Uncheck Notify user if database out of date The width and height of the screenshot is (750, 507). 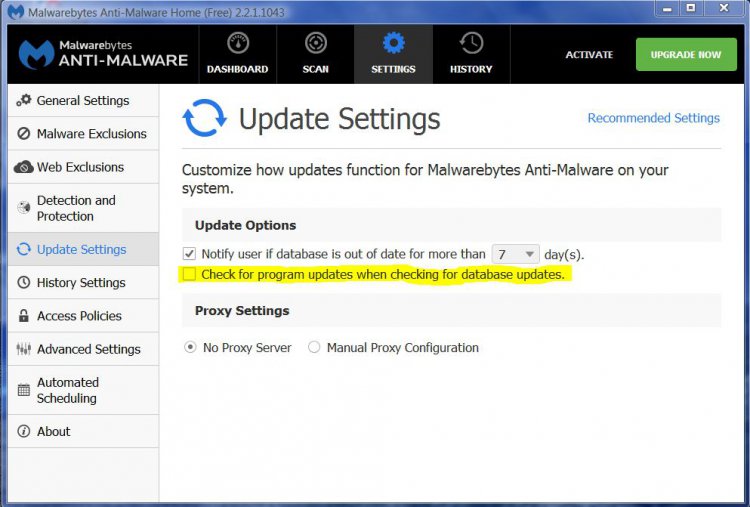[x=189, y=254]
